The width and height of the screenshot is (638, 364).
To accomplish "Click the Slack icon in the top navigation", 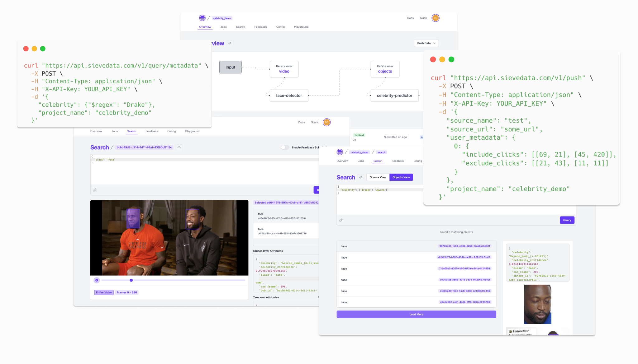I will tap(423, 18).
